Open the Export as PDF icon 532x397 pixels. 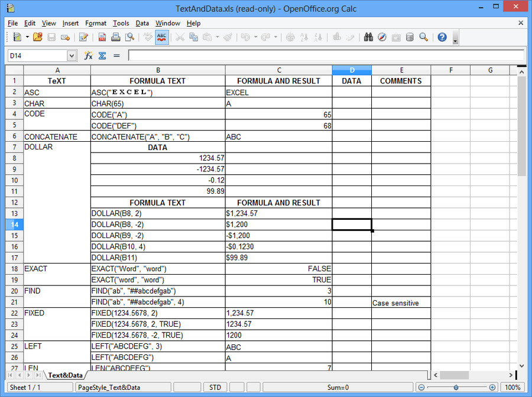click(102, 37)
